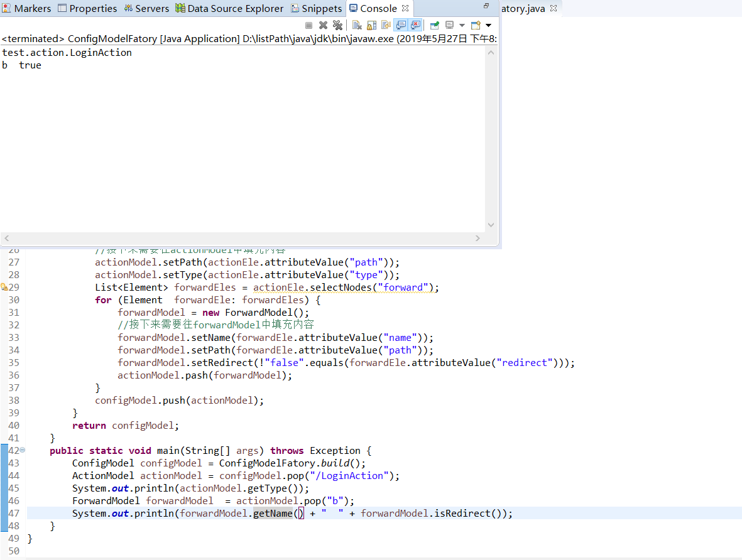Click 'setType' on line 28
742x560 pixels.
183,275
